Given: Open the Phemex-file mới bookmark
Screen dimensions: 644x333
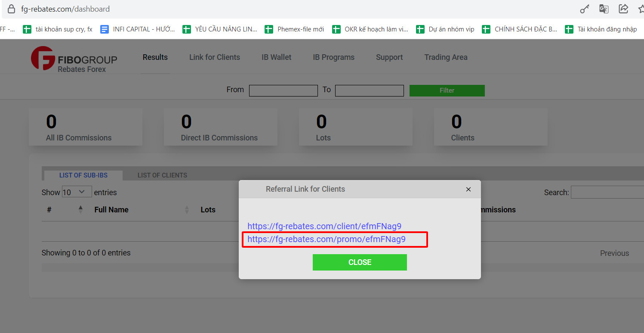Looking at the screenshot, I should pyautogui.click(x=295, y=29).
